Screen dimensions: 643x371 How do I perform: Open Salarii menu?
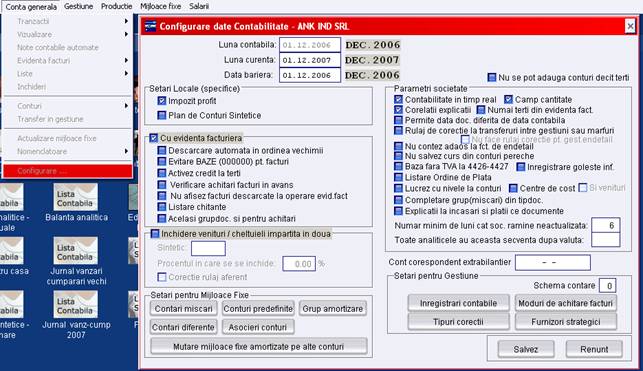(x=199, y=7)
